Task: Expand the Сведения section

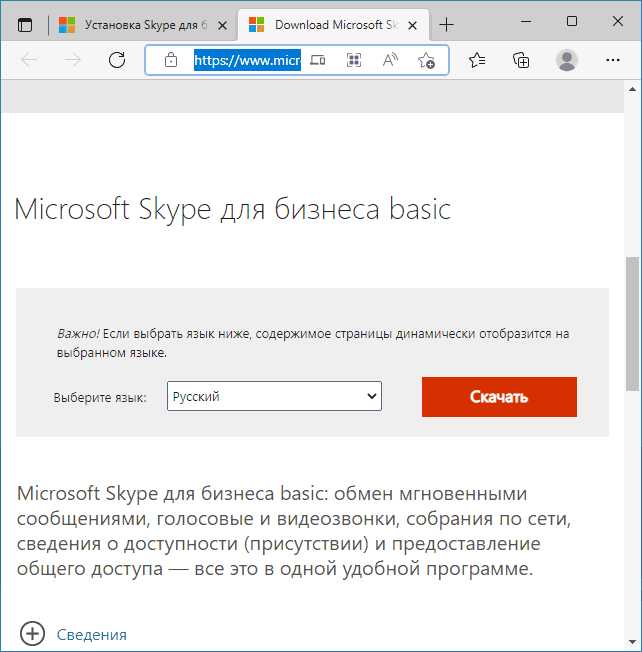Action: coord(32,634)
